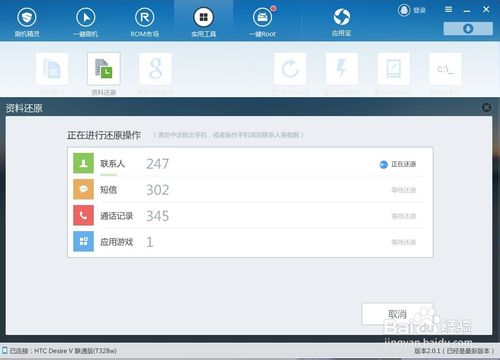
Task: Click the 资料还原 tool icon
Action: tap(104, 69)
